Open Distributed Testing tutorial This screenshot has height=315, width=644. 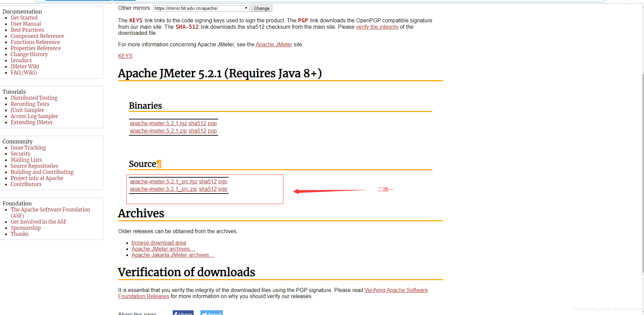click(34, 98)
